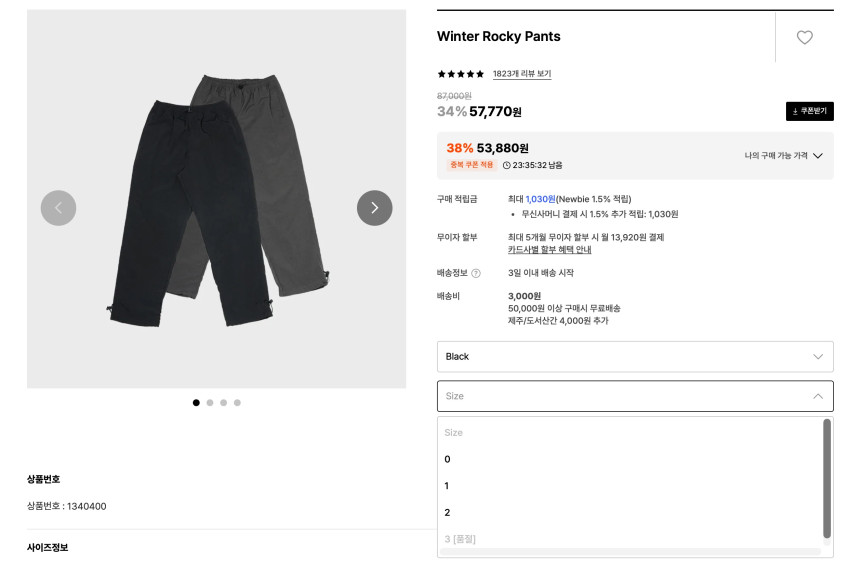Open the 1823개 리뷰 보기 reviews link
850x565 pixels.
522,74
